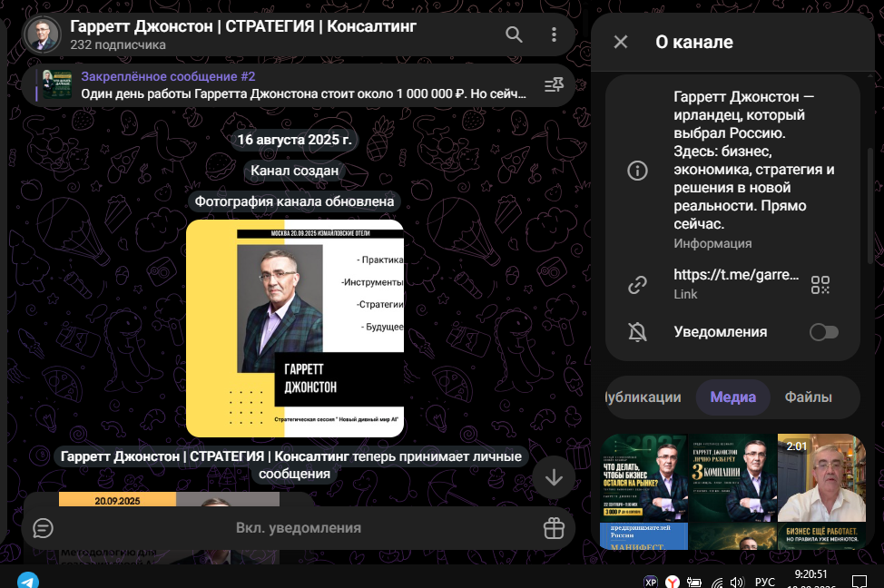The height and width of the screenshot is (588, 884).
Task: Click 'Вкл. уведомления' button
Action: [x=299, y=528]
